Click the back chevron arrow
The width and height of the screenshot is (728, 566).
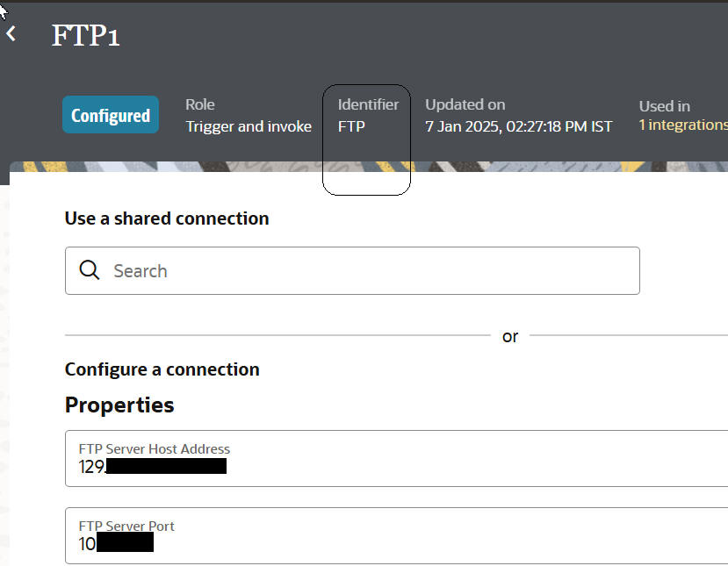pyautogui.click(x=11, y=34)
